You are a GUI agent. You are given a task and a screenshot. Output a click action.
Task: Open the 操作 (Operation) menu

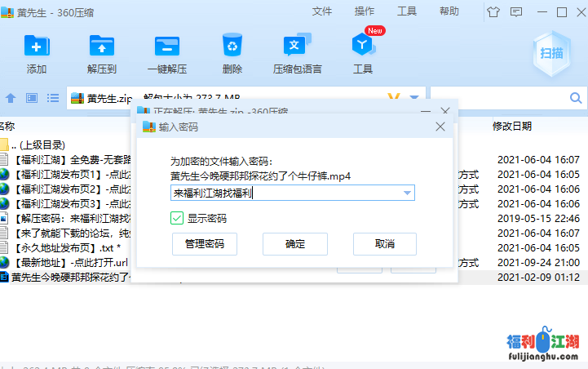click(x=365, y=11)
